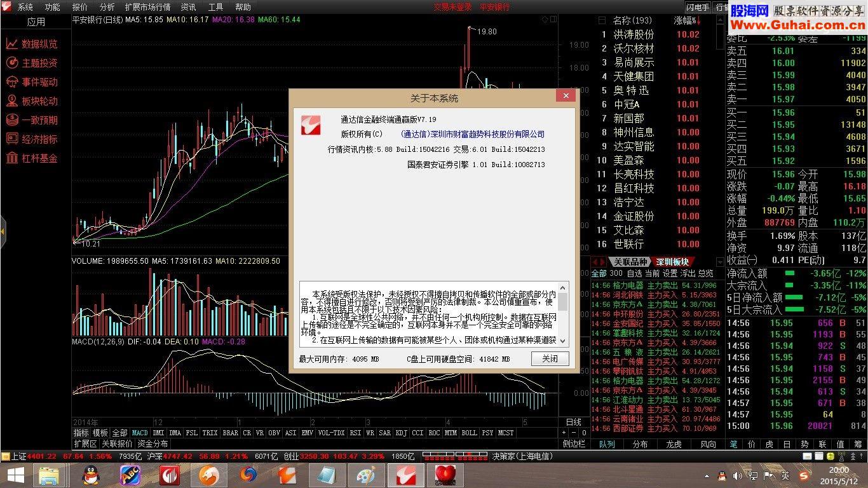Expand the dropdown beside 深圳板块 tab
Image resolution: width=868 pixels, height=488 pixels.
click(720, 262)
